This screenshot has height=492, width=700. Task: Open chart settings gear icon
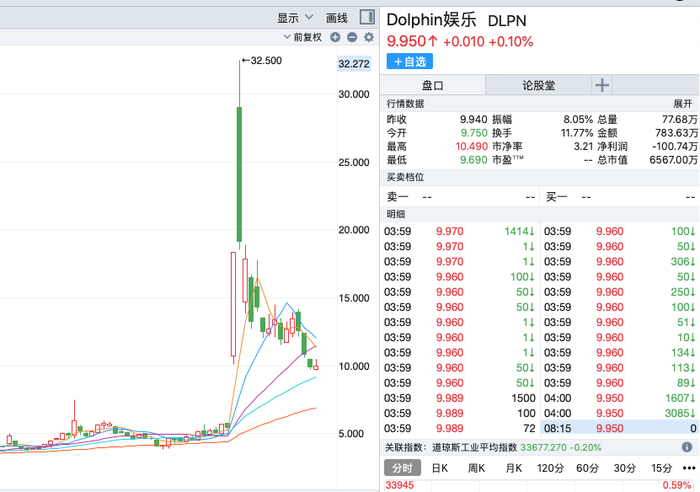(x=369, y=38)
